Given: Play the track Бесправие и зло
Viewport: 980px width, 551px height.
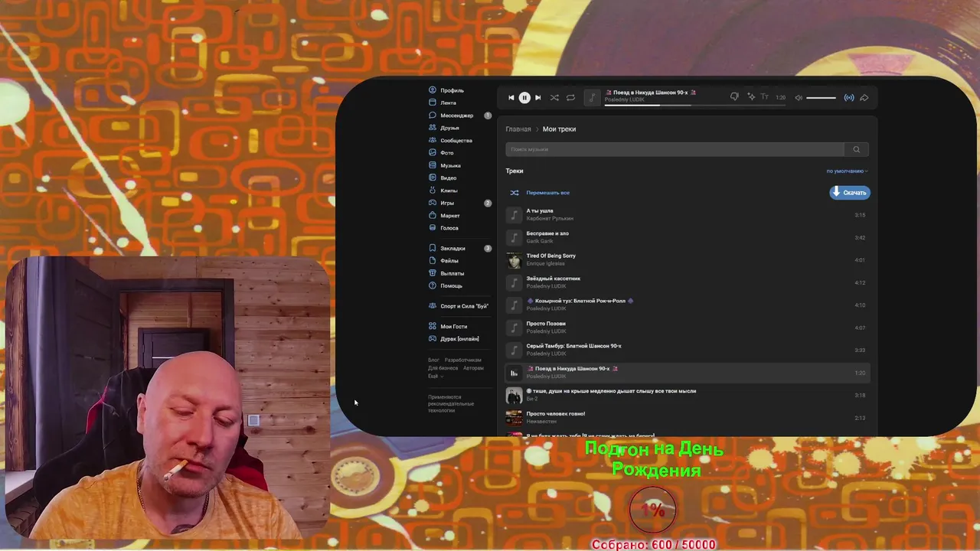Looking at the screenshot, I should click(x=688, y=237).
